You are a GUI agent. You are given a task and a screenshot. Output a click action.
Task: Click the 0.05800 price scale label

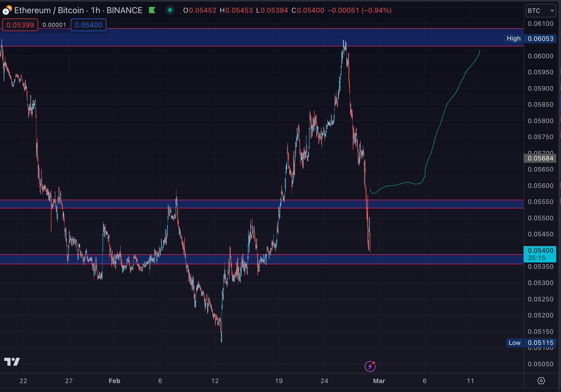pos(540,121)
